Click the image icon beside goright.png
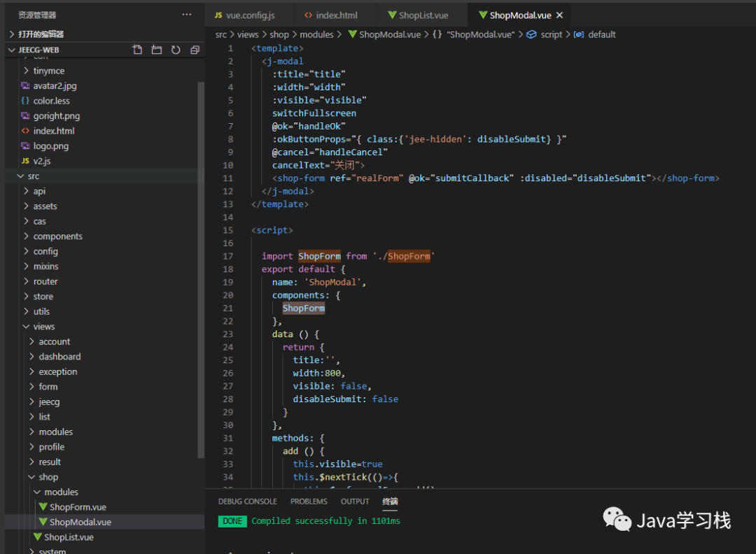756x554 pixels. coord(26,115)
